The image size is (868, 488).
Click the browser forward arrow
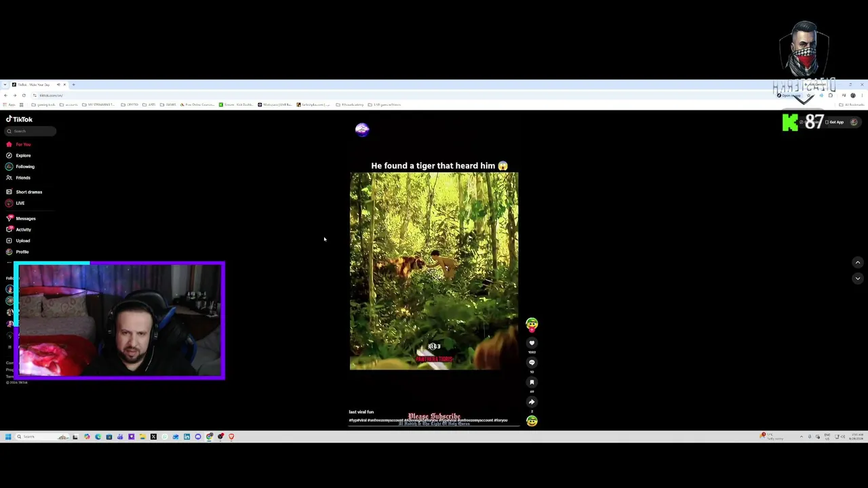pos(14,96)
